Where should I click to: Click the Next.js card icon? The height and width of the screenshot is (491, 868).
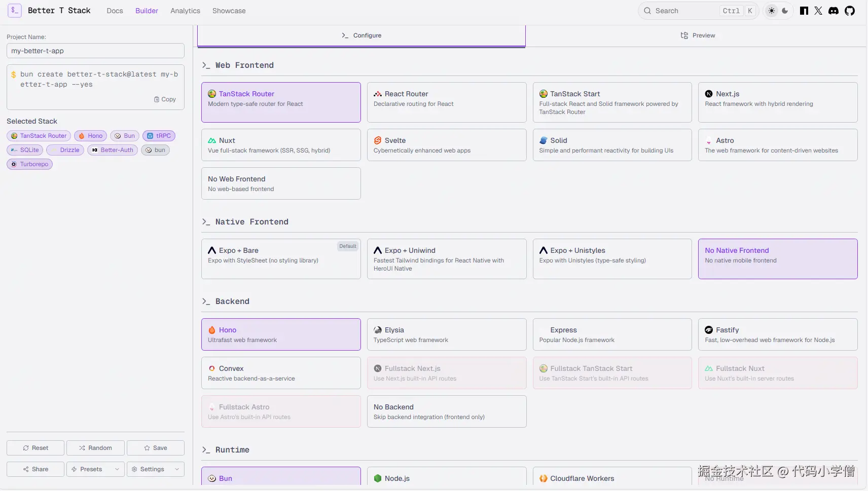pos(709,94)
